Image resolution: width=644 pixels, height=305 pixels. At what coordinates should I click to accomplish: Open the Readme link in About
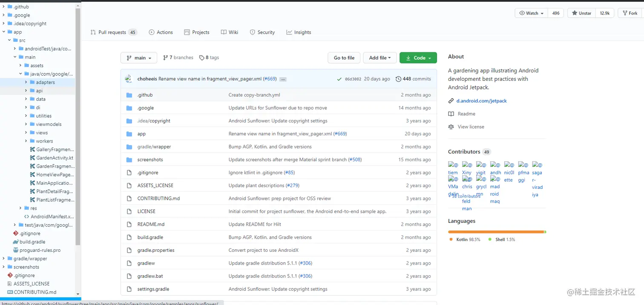tap(466, 114)
